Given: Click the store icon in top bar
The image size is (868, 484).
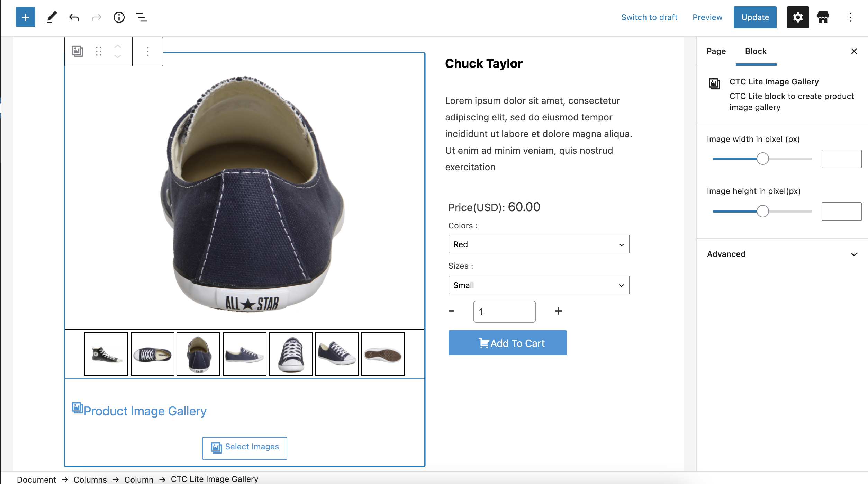Looking at the screenshot, I should click(823, 17).
